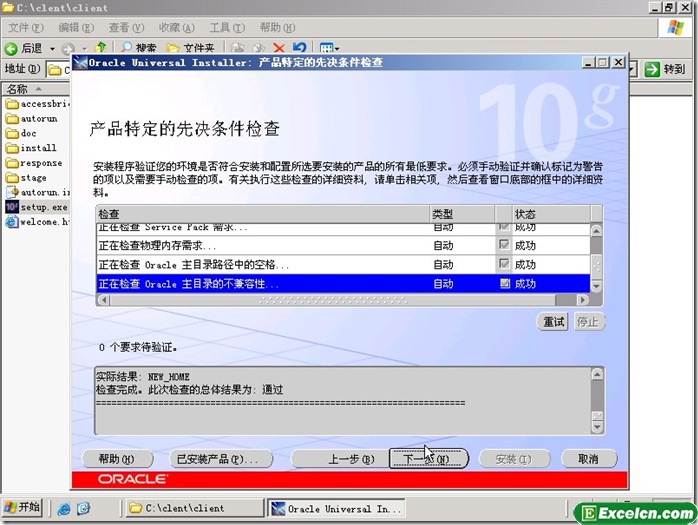Open the 查看(V) menu
Viewport: 698px width, 525px height.
126,28
